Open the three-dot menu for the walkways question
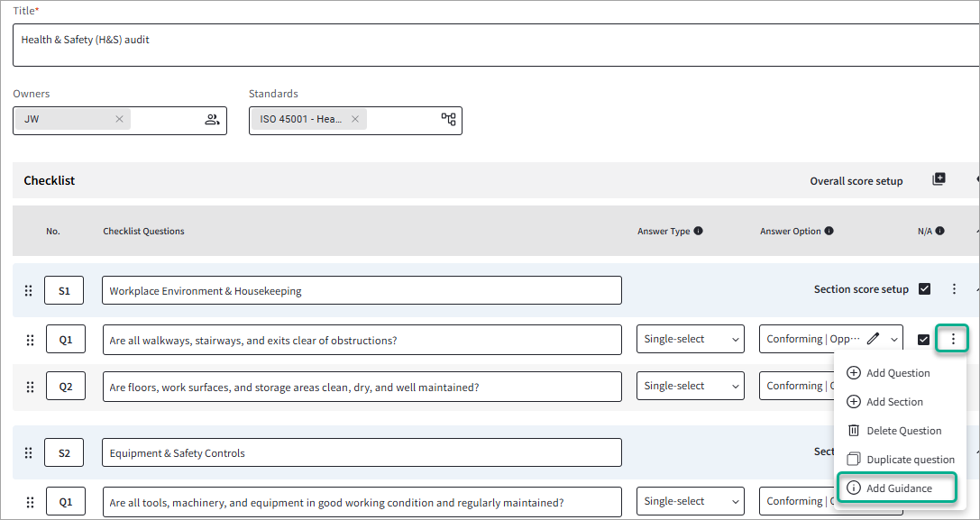This screenshot has width=980, height=520. point(952,339)
